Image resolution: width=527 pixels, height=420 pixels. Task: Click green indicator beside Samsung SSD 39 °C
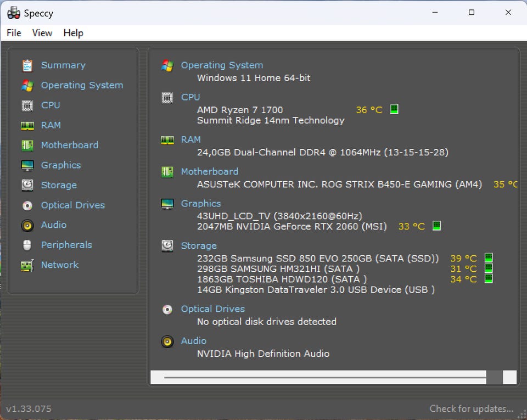[489, 257]
